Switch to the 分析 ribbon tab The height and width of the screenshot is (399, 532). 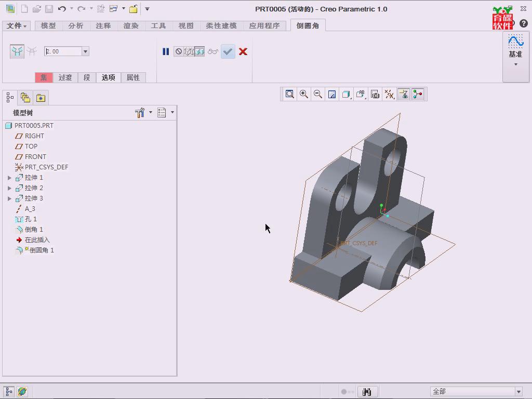(76, 26)
